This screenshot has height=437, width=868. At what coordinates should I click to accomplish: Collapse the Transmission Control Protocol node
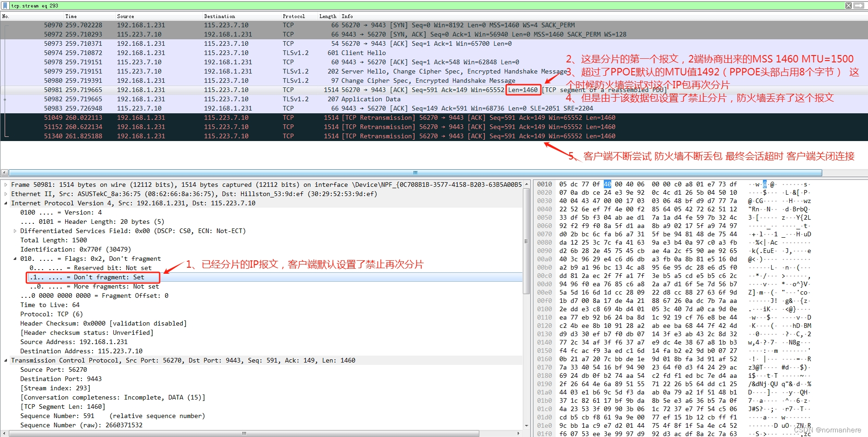coord(6,360)
